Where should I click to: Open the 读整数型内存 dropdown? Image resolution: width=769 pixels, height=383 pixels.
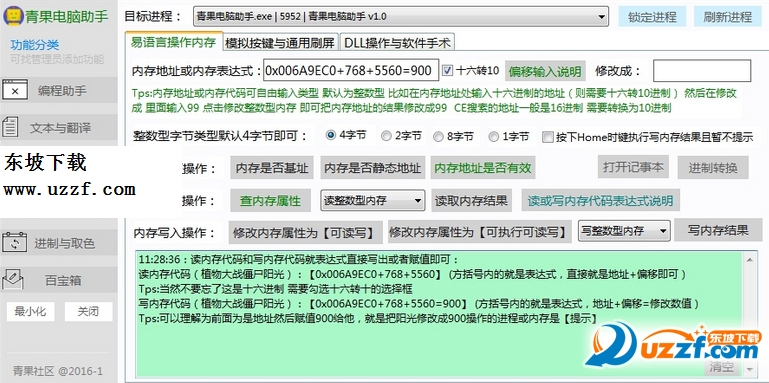coord(372,200)
